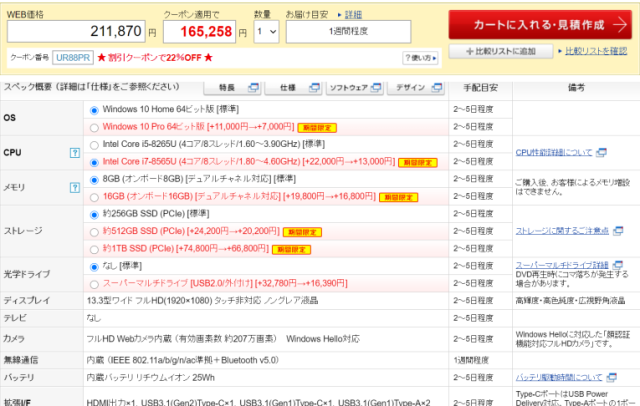
Task: Click IEEE 802.11a/b/g/n/ac wireless spec text
Action: click(182, 360)
